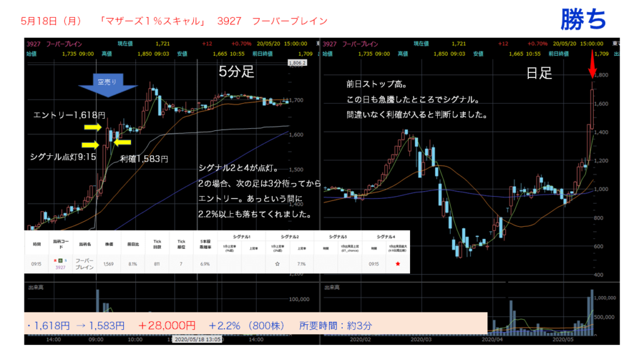Screen dimensions: 644x362
Task: Click the 6.9% 乖離率 cell
Action: [x=205, y=264]
